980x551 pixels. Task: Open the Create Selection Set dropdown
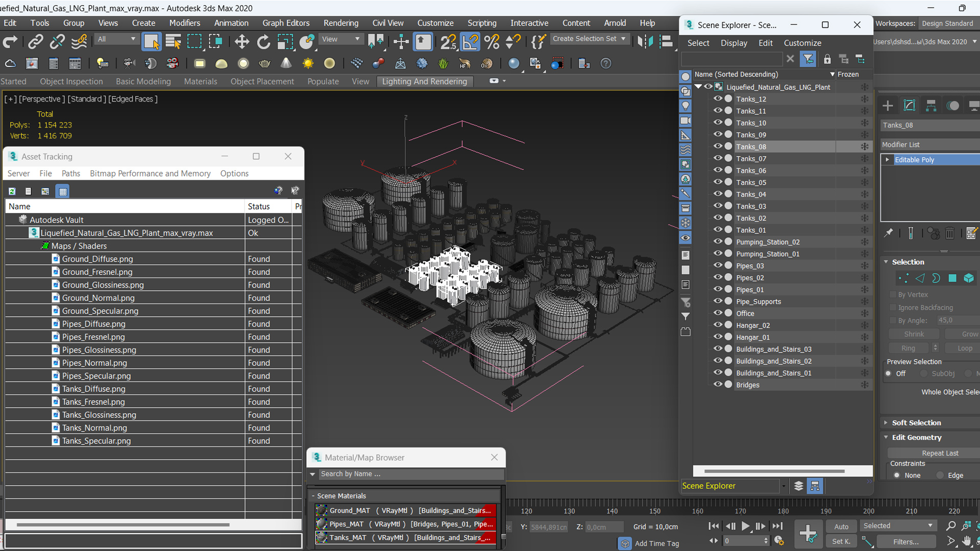pos(623,39)
